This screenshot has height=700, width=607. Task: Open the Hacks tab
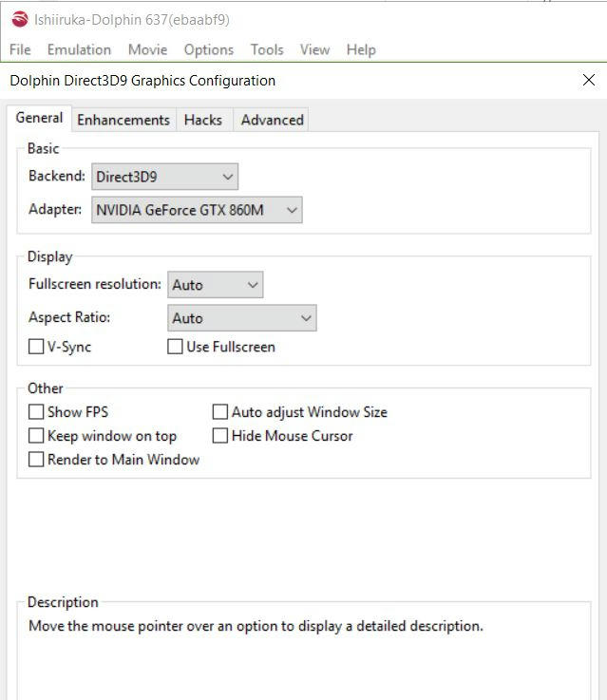203,120
